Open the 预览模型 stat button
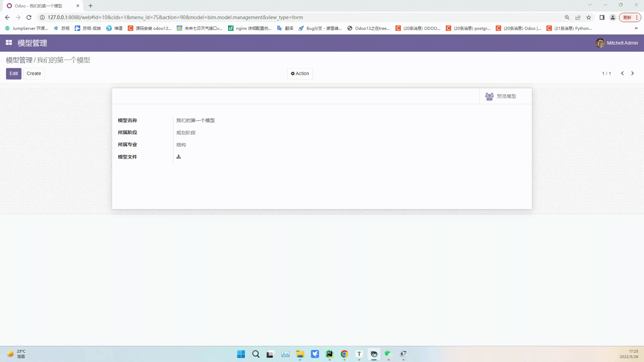 pos(501,96)
